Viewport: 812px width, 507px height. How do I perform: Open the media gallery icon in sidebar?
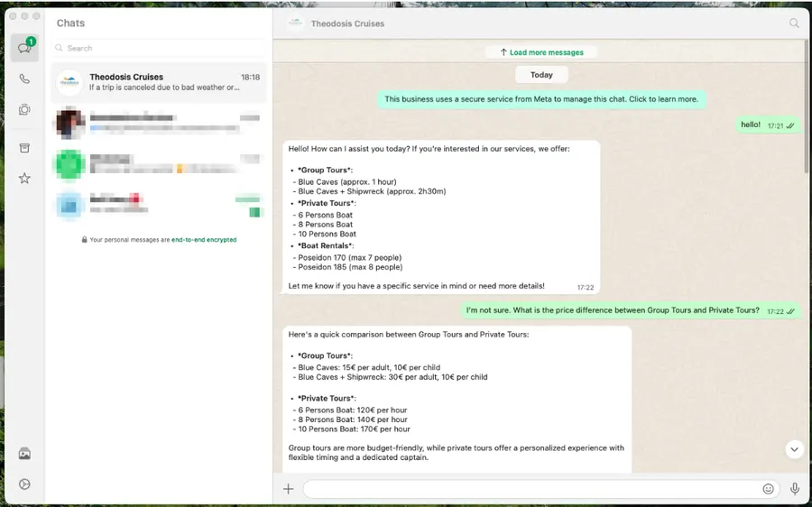pos(24,454)
